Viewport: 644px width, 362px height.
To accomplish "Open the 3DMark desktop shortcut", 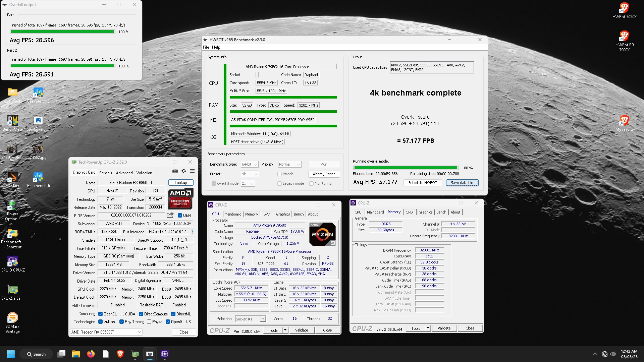I will (x=13, y=180).
